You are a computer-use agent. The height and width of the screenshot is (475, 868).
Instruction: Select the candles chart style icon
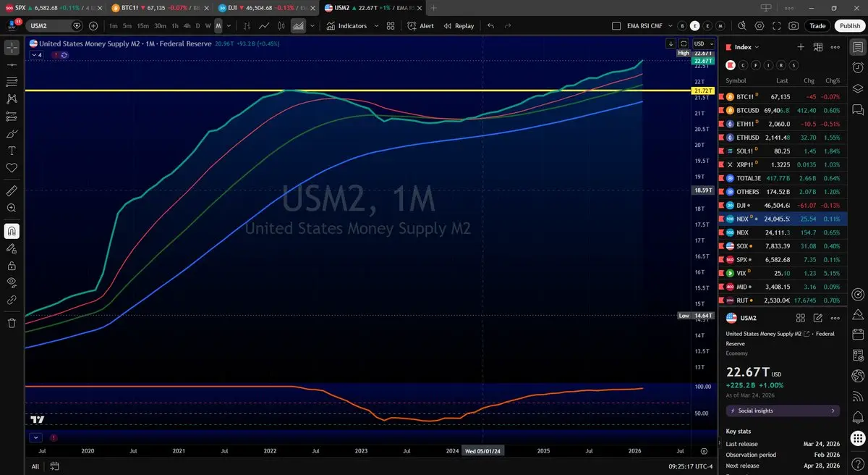(281, 25)
